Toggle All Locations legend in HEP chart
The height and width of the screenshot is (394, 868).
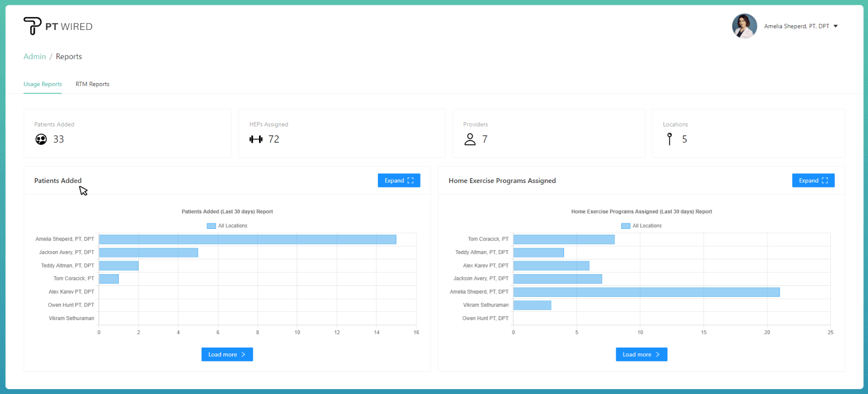641,226
